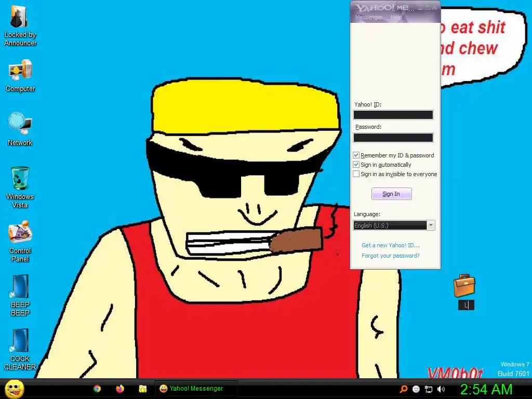Click the magnifier tray icon
532x399 pixels.
404,389
